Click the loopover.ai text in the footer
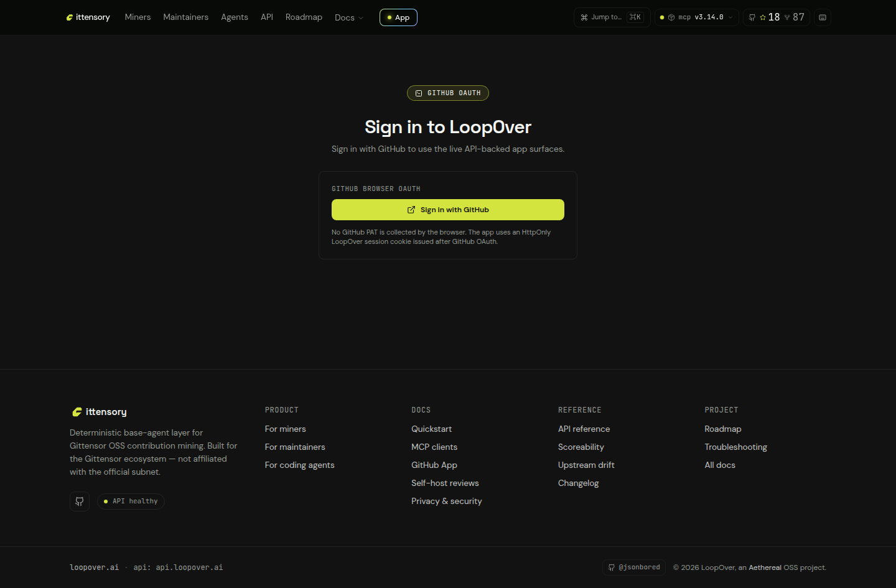The height and width of the screenshot is (588, 896). [94, 567]
